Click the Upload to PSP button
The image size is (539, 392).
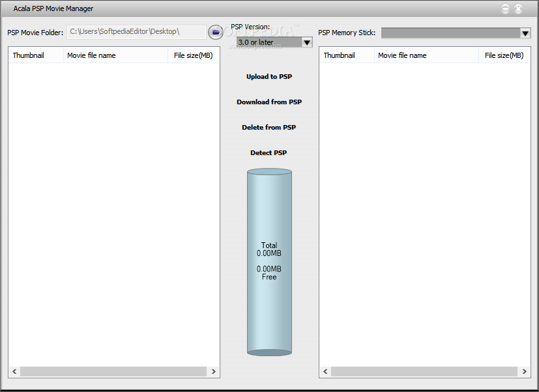click(x=269, y=77)
